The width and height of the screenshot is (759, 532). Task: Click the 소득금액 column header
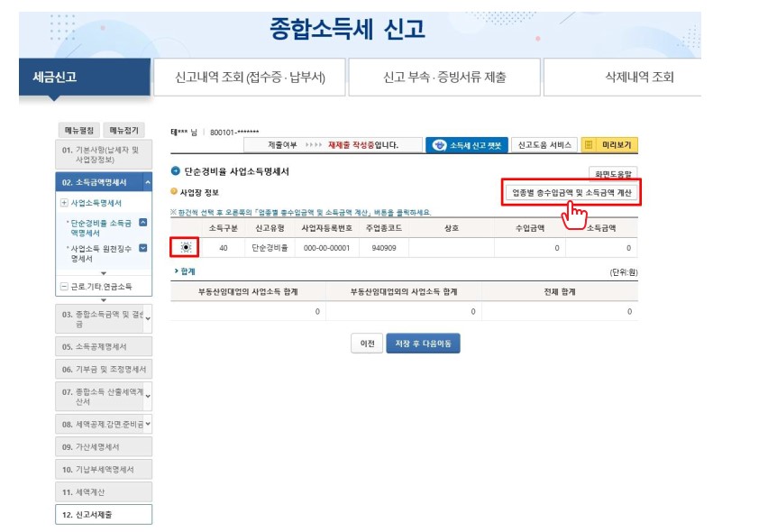[601, 228]
